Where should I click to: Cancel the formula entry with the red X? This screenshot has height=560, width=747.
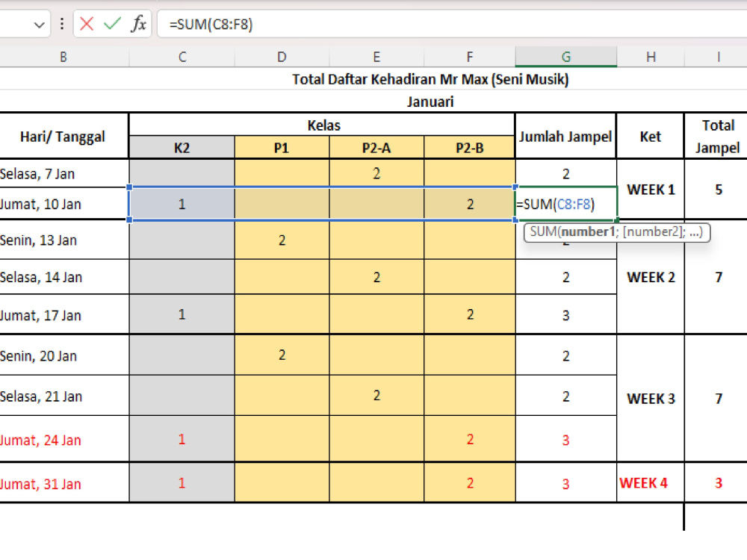click(87, 24)
